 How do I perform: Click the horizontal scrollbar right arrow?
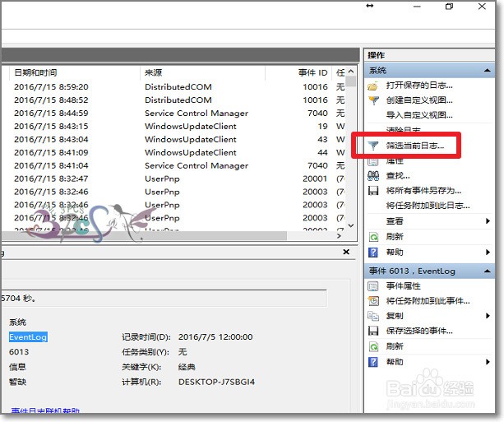(339, 236)
